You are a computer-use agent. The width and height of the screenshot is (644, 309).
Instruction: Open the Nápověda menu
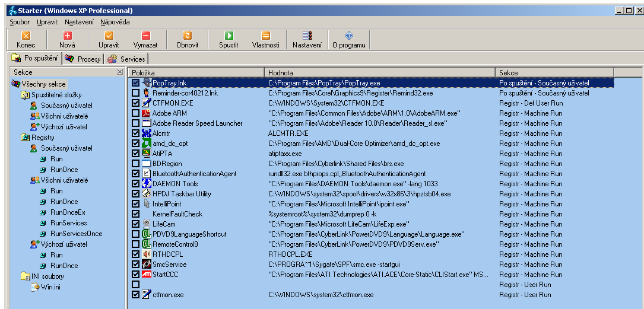(x=115, y=22)
